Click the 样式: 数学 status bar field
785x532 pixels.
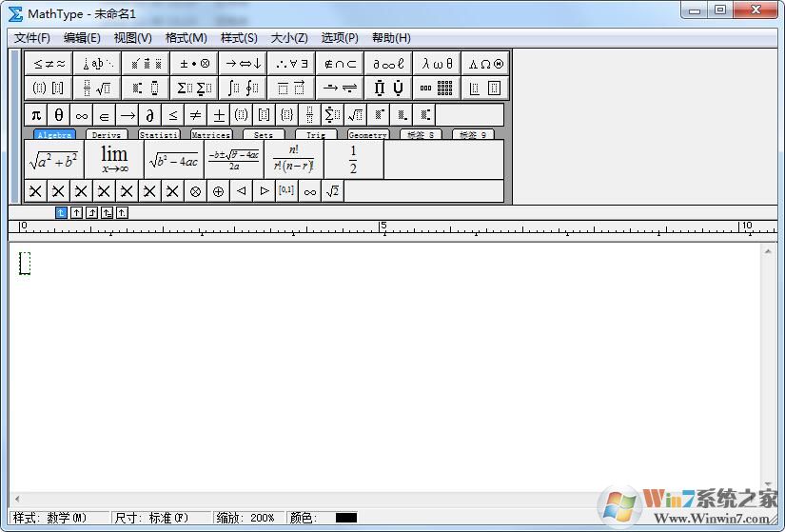coord(49,519)
